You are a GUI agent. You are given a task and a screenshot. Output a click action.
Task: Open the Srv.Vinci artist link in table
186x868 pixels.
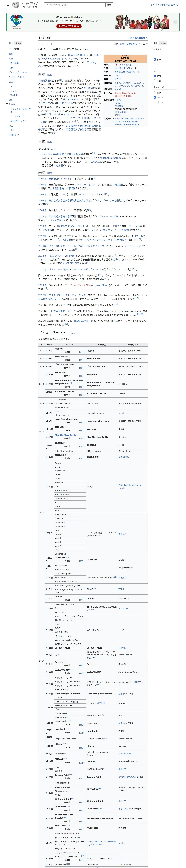(123, 413)
